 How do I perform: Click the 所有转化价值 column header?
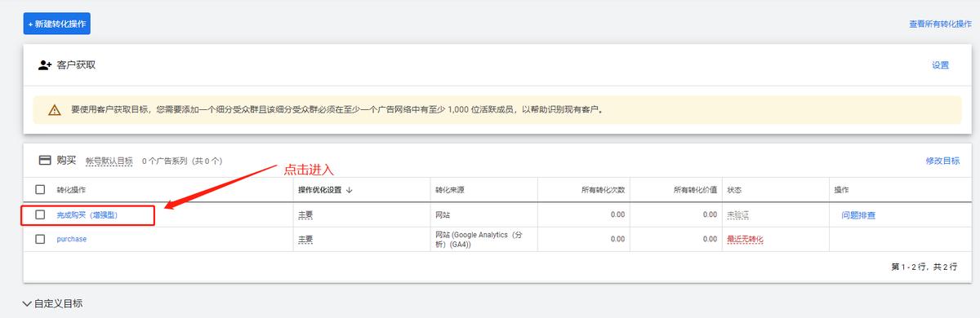click(696, 189)
